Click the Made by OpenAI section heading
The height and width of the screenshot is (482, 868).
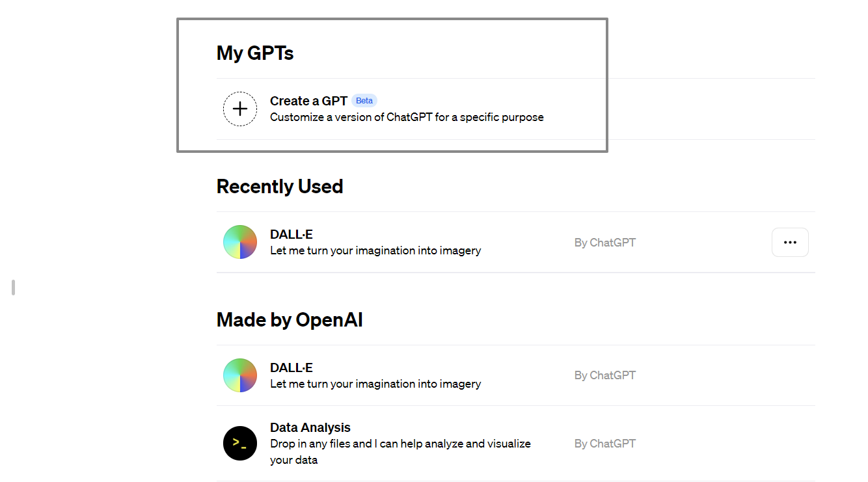[x=290, y=320]
